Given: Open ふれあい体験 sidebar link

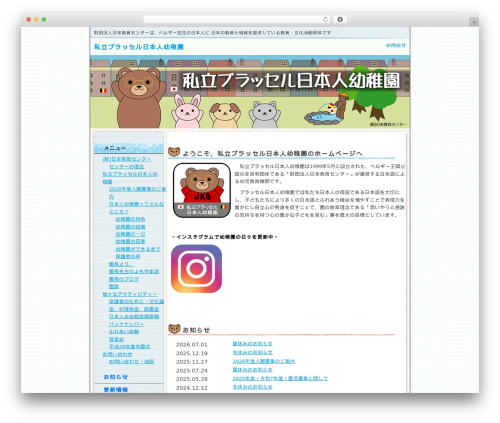Looking at the screenshot, I should (x=124, y=331).
